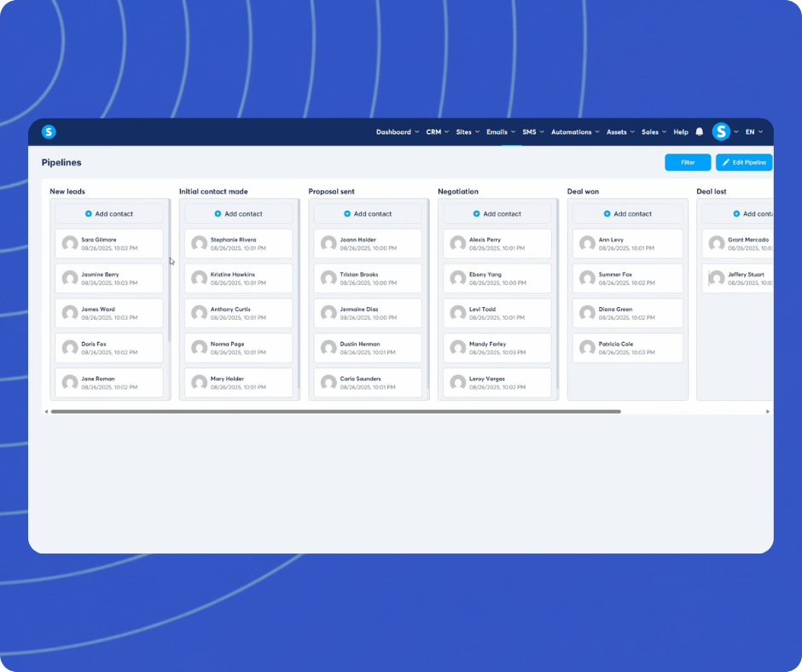Open Mary Holder contact card
Image resolution: width=802 pixels, height=672 pixels.
pyautogui.click(x=238, y=383)
